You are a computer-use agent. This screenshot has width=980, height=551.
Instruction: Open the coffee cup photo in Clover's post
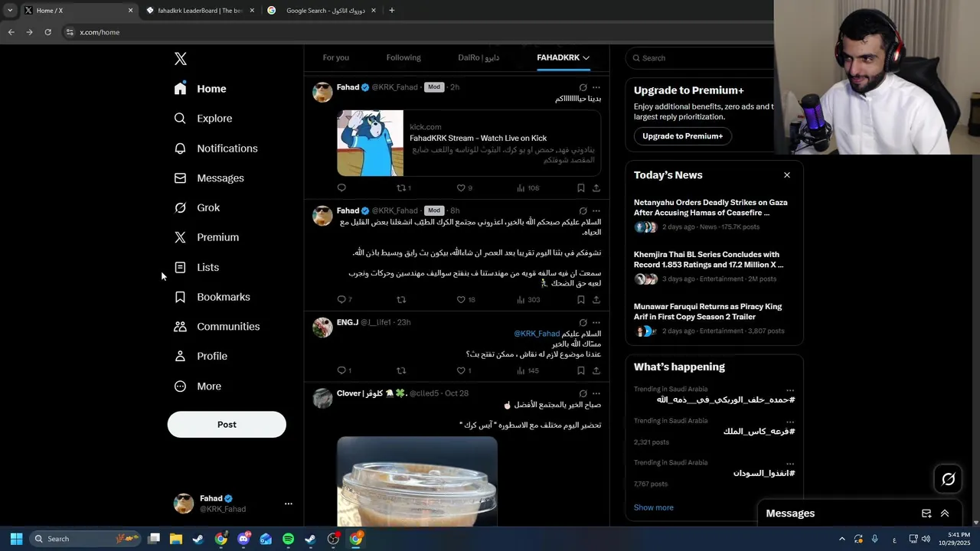point(417,481)
